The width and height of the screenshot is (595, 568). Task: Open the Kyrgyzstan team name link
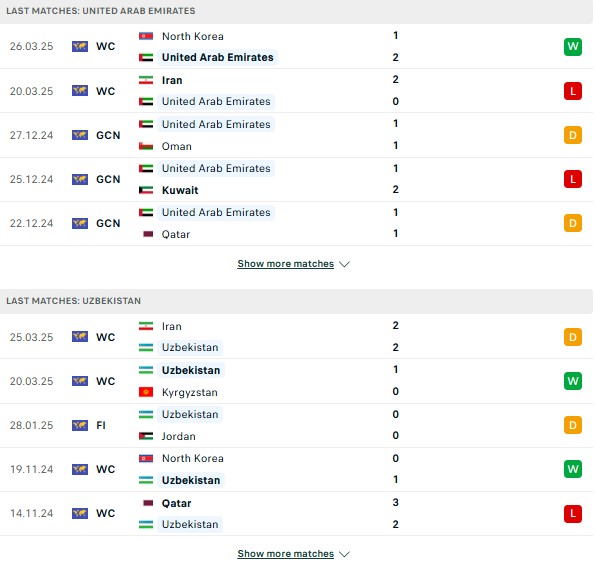click(190, 392)
